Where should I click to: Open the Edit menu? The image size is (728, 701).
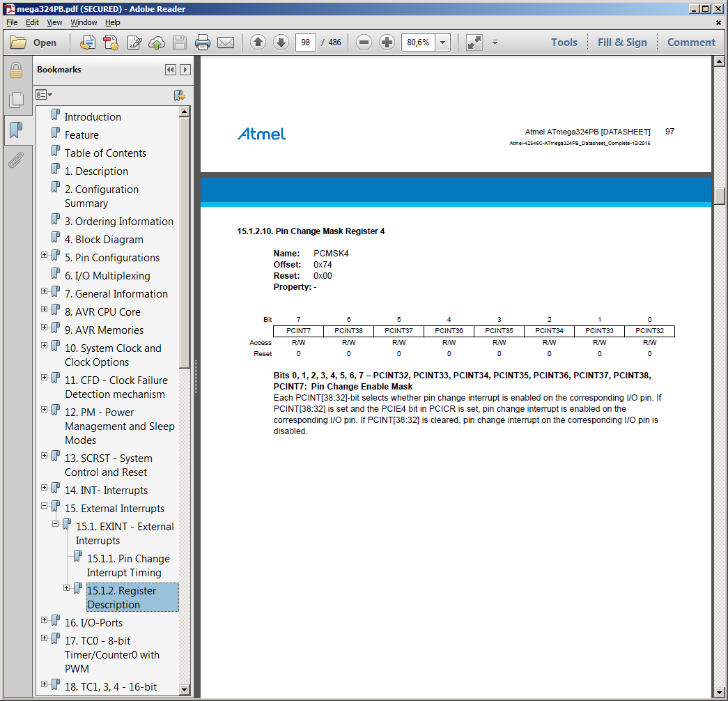click(x=32, y=22)
